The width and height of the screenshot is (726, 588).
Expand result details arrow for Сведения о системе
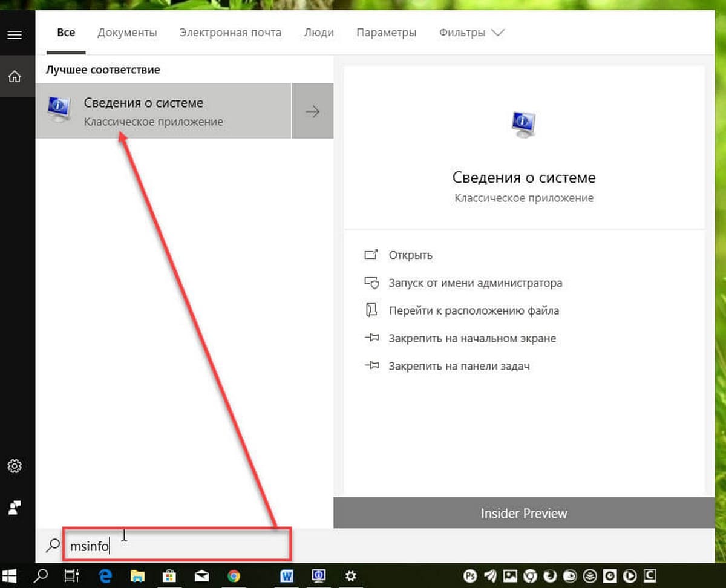[312, 111]
